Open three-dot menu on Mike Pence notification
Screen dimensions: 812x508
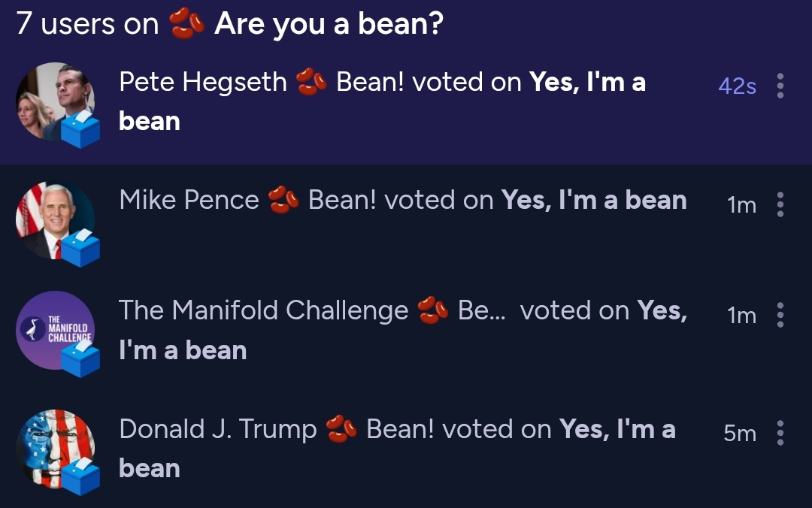(780, 204)
